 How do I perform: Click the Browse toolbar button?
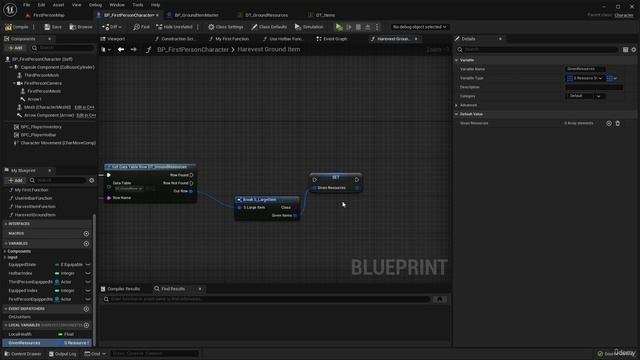81,27
